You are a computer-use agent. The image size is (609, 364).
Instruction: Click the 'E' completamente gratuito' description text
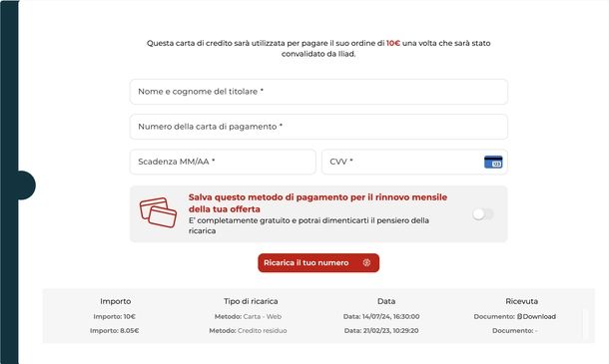[308, 225]
